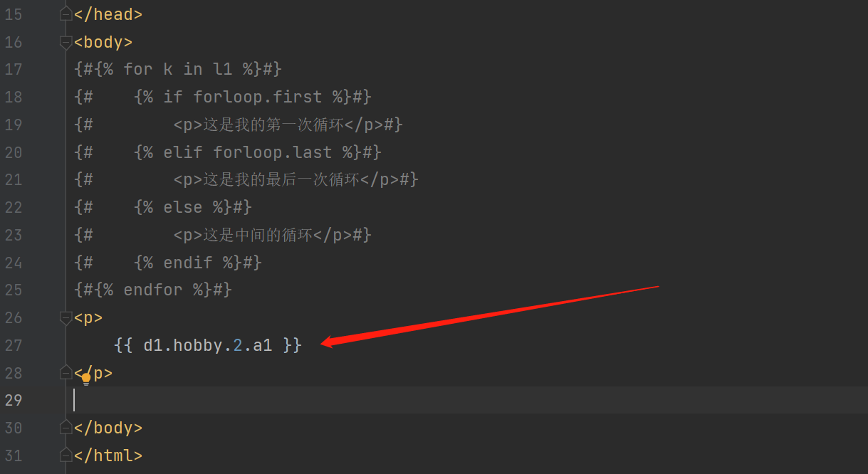Click the commented endfor tag text
The image size is (868, 474).
pos(152,290)
